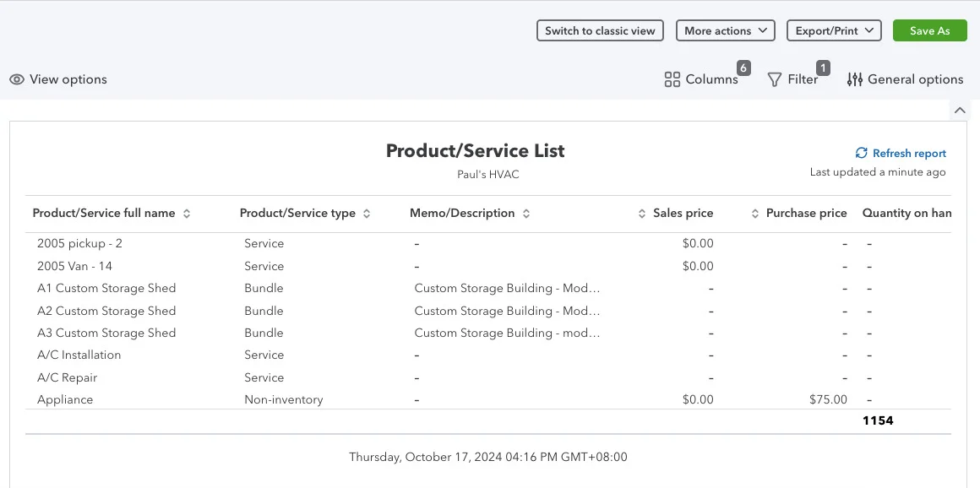Click sort arrows beside Purchase price
The height and width of the screenshot is (488, 980).
pyautogui.click(x=755, y=214)
